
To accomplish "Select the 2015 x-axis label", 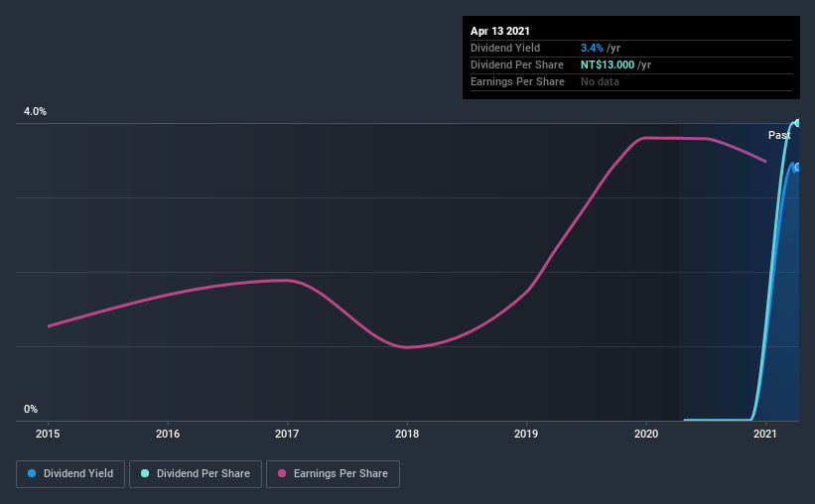I will 49,434.
